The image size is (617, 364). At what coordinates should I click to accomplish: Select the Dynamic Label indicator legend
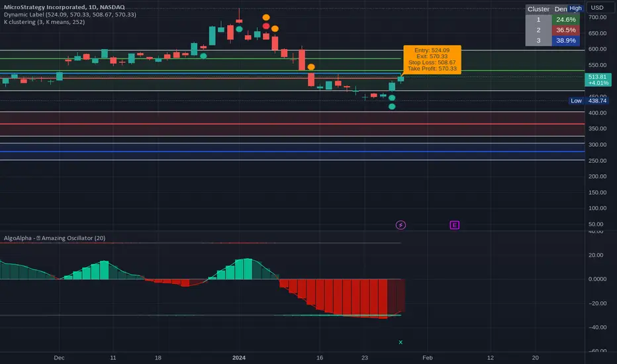pos(70,15)
